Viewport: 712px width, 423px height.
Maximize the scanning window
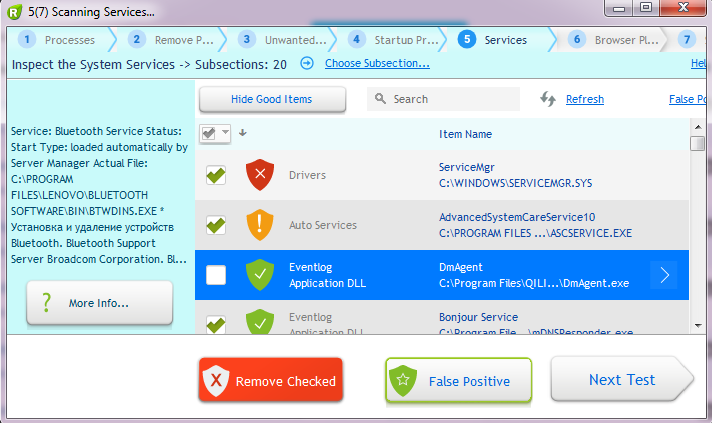coord(646,8)
